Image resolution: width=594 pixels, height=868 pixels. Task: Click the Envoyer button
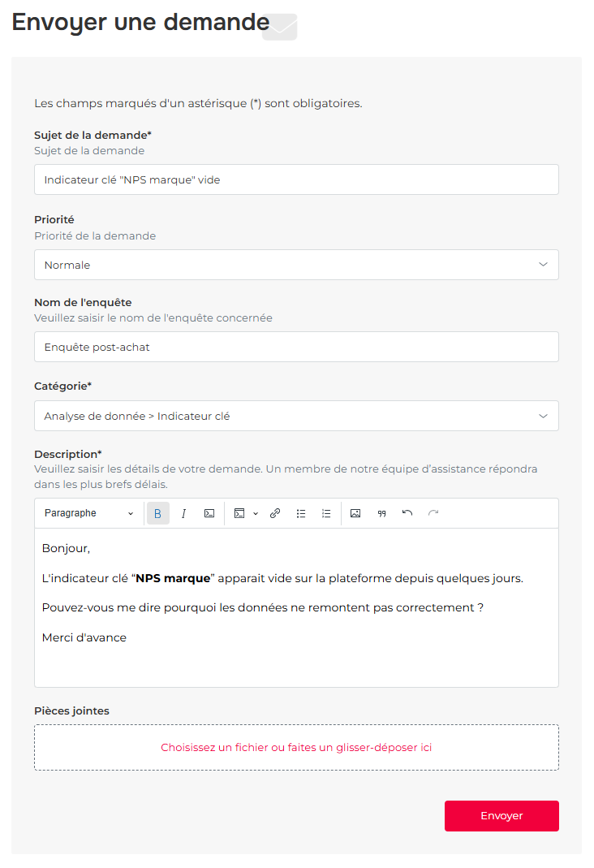pyautogui.click(x=501, y=816)
